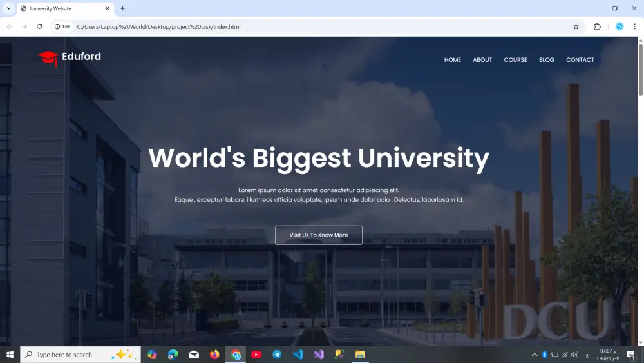Open the Extensions puzzle icon
Image resolution: width=644 pixels, height=363 pixels.
click(597, 26)
